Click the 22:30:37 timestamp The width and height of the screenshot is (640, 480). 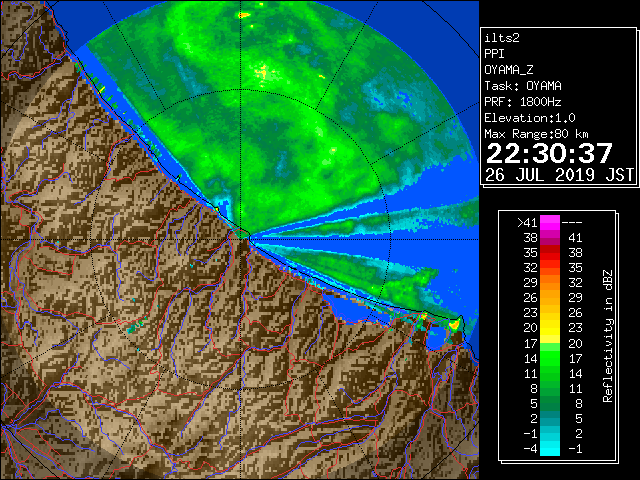[549, 153]
